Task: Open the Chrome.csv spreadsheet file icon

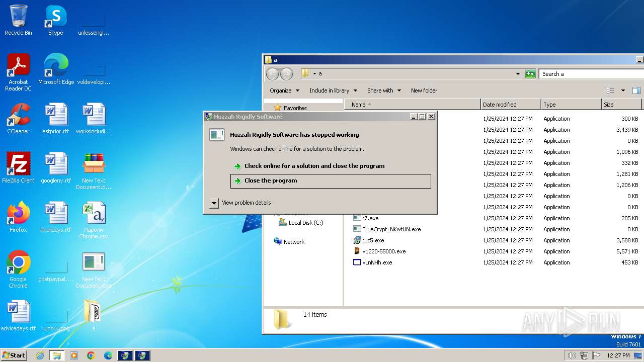Action: click(x=94, y=220)
